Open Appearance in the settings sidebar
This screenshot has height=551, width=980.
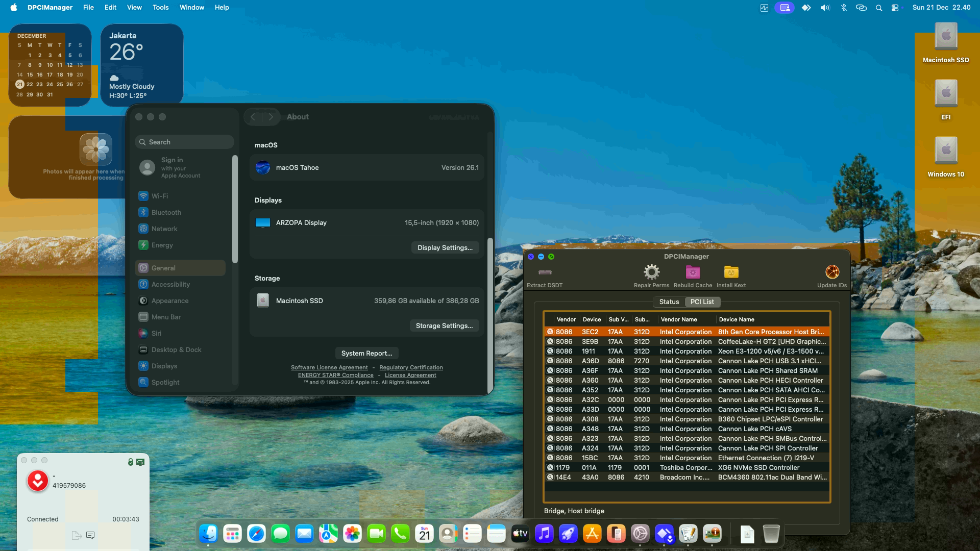(180, 300)
